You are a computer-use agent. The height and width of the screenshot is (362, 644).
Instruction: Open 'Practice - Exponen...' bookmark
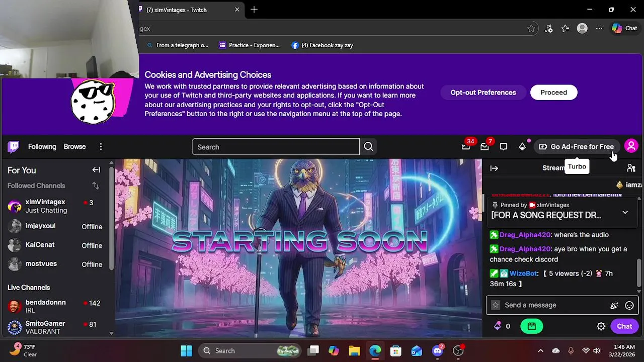point(250,45)
